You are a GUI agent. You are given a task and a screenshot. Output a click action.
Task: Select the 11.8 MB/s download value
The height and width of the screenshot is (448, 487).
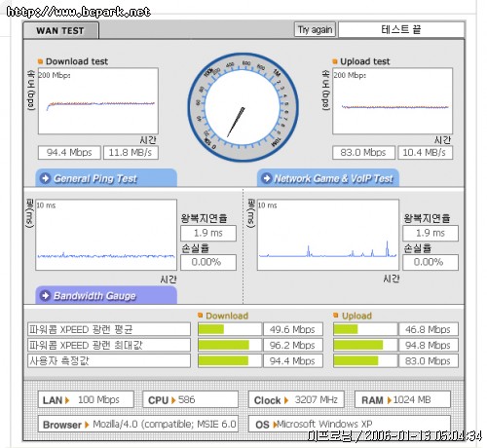(131, 153)
